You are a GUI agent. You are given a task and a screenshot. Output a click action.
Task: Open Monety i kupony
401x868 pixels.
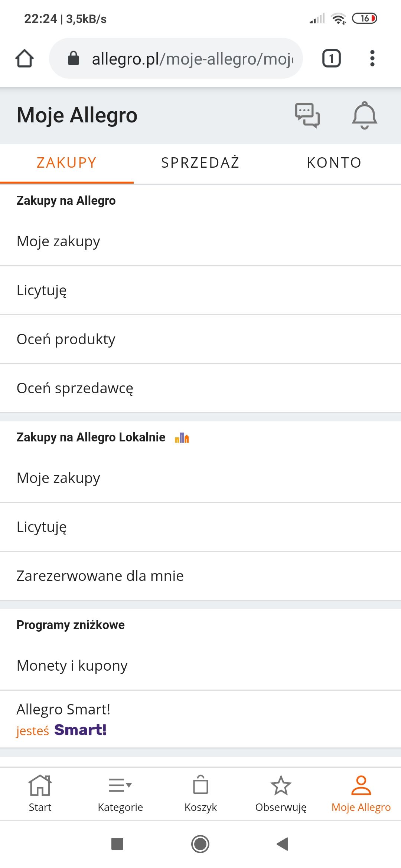[x=72, y=666]
